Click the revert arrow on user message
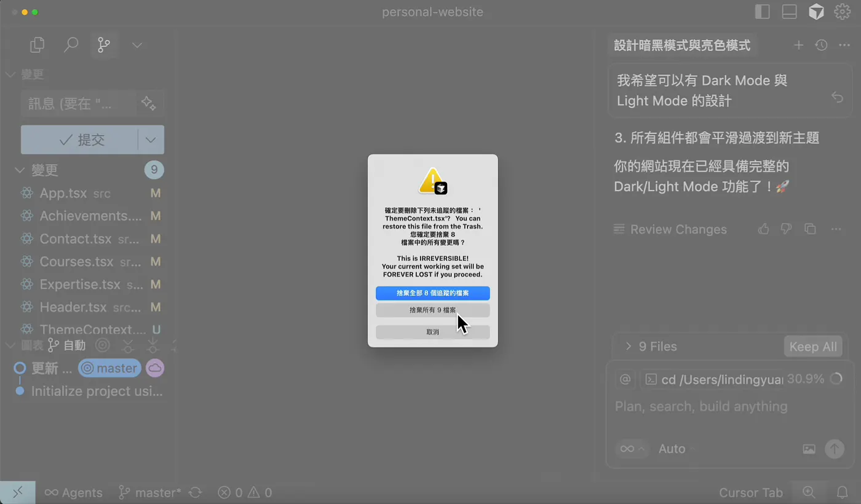 837,97
